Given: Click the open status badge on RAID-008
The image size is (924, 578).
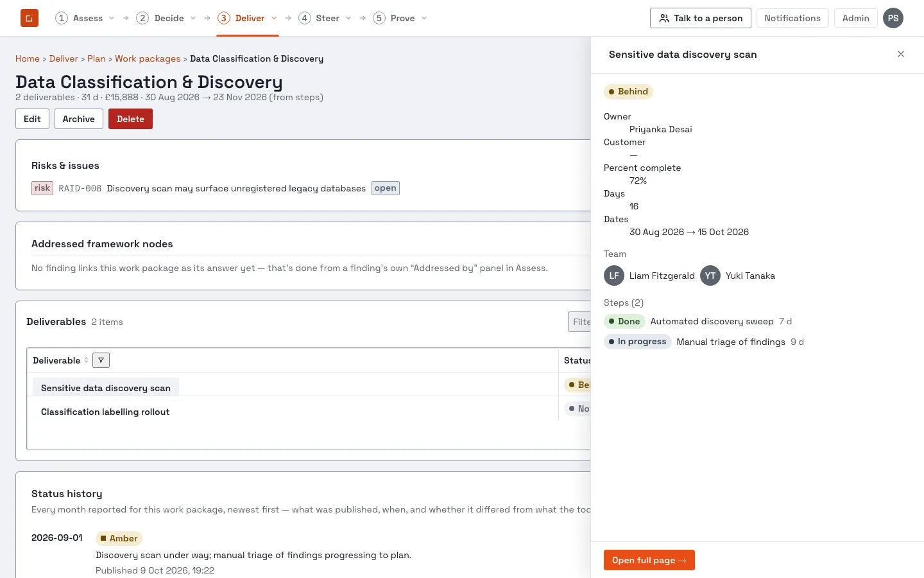Looking at the screenshot, I should click(x=386, y=188).
